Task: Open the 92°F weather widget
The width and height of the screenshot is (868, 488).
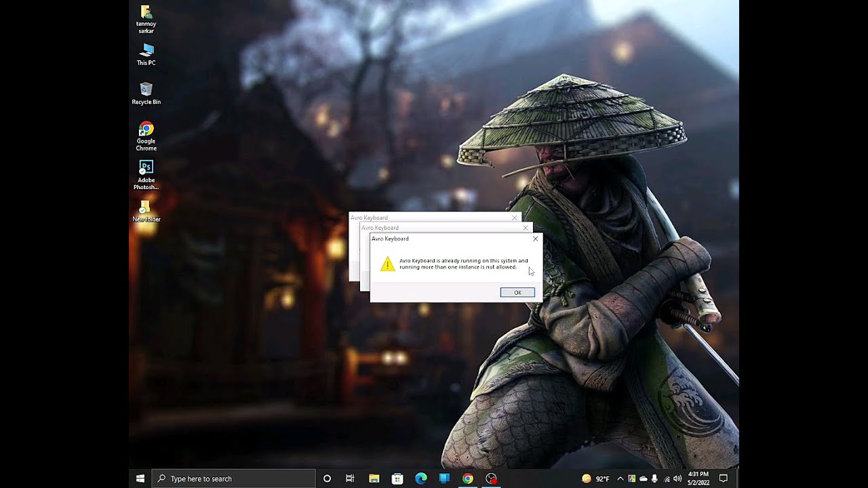Action: (595, 479)
